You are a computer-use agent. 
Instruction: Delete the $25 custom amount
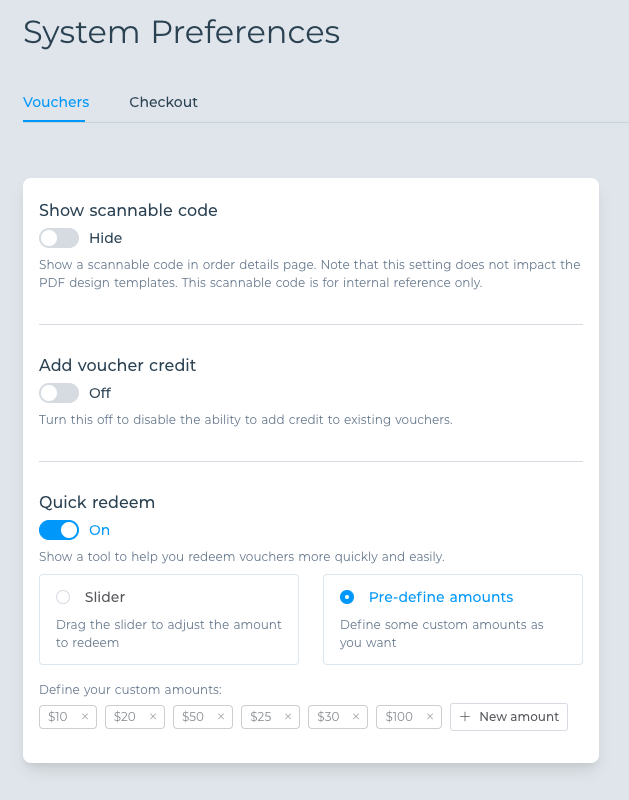[x=288, y=717]
